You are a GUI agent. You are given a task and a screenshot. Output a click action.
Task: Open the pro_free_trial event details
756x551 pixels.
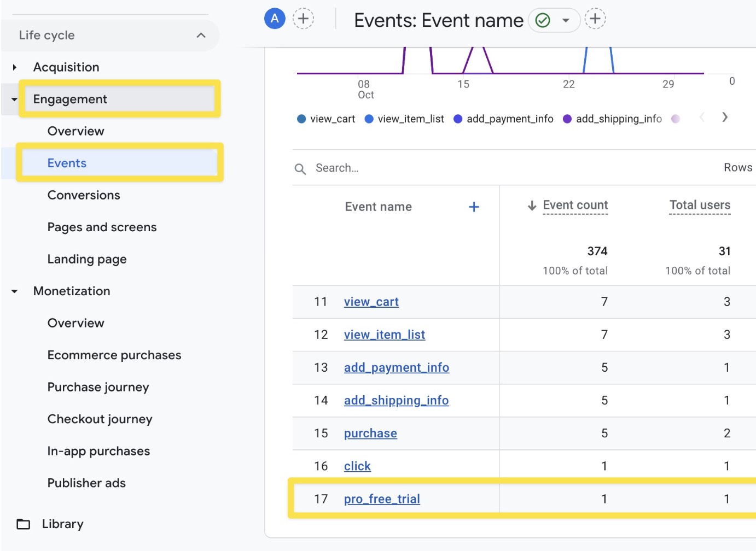pyautogui.click(x=382, y=499)
